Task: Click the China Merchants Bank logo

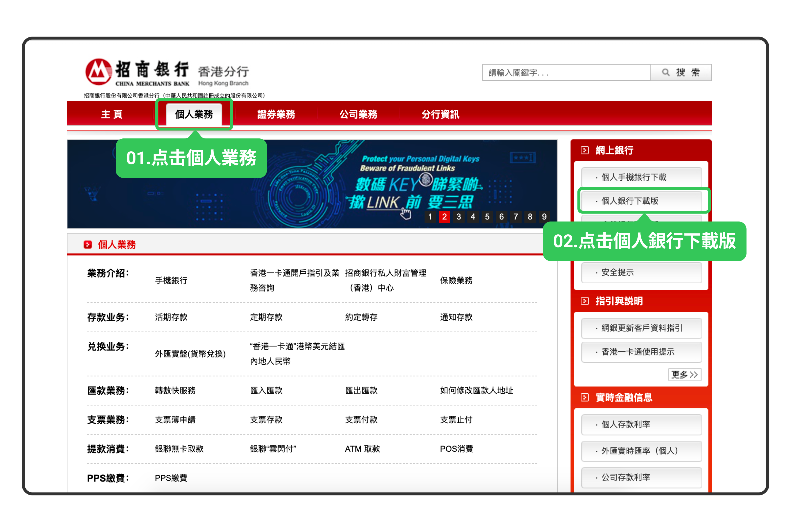Action: 98,72
